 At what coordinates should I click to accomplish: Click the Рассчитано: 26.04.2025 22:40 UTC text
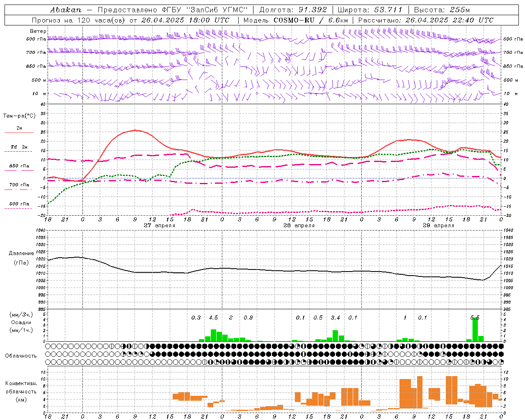(426, 20)
